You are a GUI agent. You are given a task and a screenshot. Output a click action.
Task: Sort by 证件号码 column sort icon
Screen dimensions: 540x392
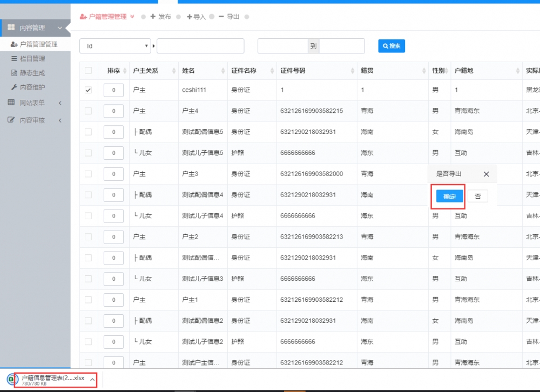coord(352,71)
